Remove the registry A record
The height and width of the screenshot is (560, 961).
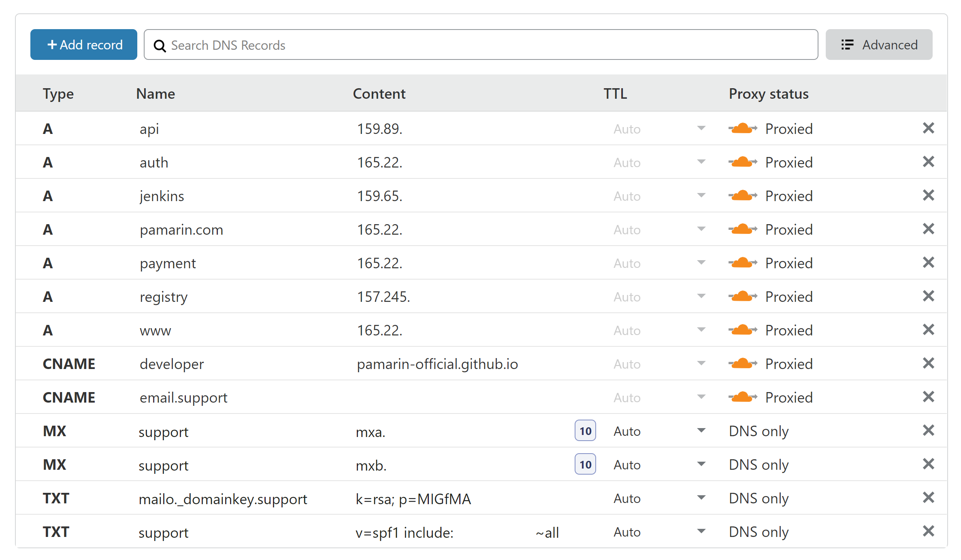(928, 296)
